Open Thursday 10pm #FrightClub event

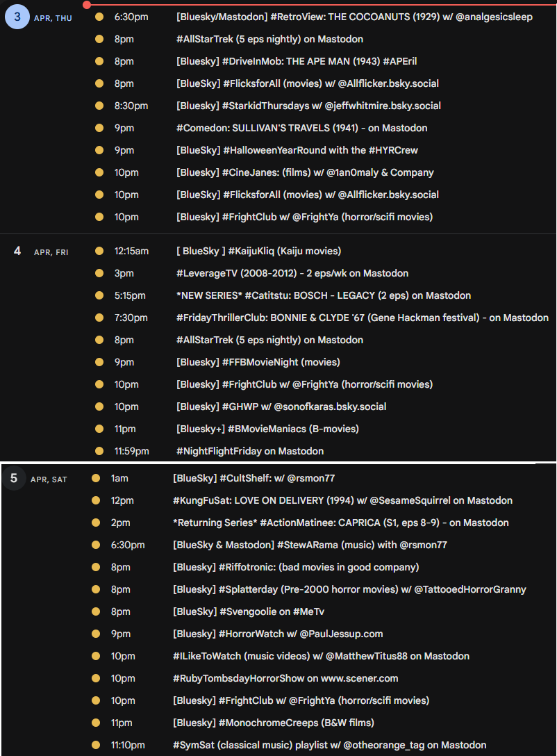[x=304, y=217]
